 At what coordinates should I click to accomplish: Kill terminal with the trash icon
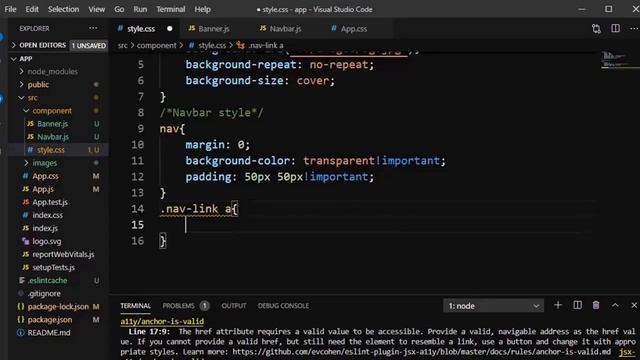pos(596,305)
